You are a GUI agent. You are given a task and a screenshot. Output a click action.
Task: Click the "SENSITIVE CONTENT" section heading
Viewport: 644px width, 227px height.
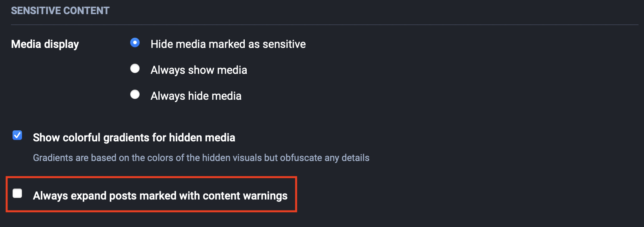60,11
